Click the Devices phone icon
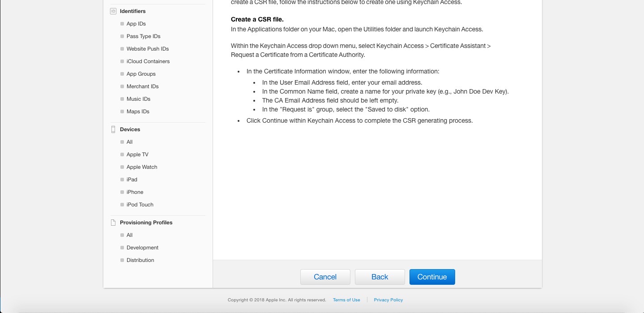Screen dimensions: 644x313 click(113, 129)
